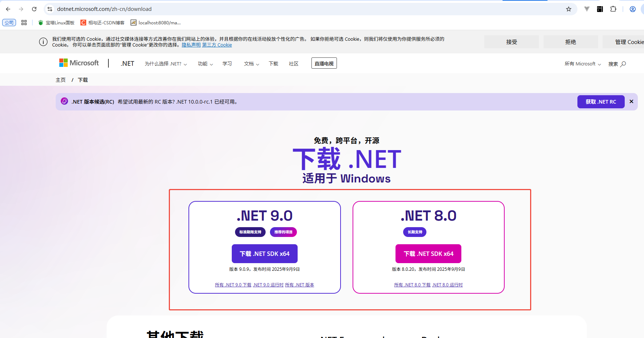Viewport: 644px width, 338px height.
Task: Open the 公司 bookmark folder
Action: point(9,23)
